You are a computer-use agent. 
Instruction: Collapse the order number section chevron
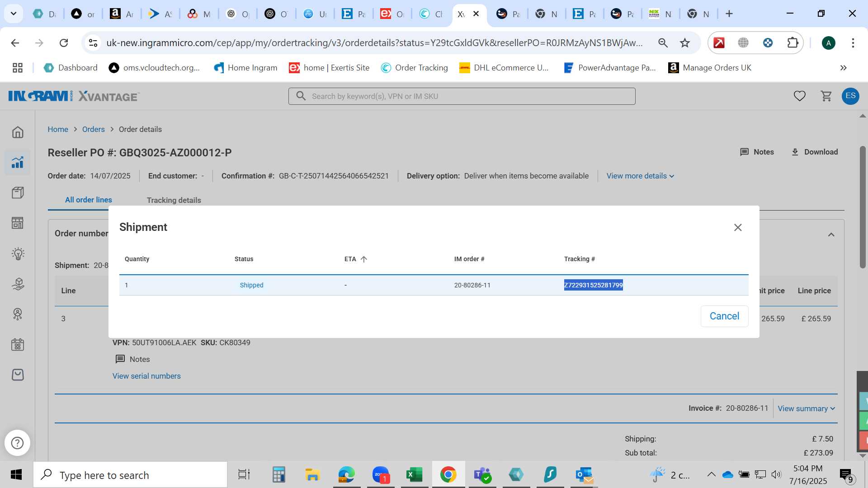coord(831,235)
